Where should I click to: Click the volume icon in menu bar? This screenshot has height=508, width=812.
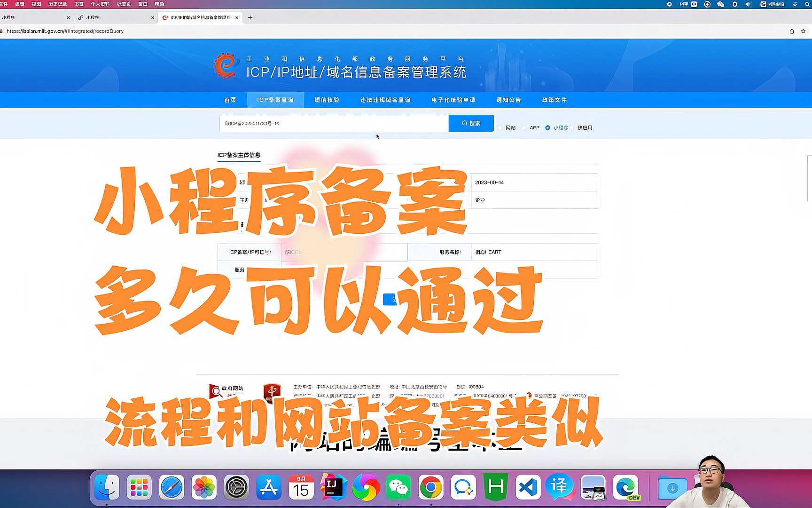[749, 4]
